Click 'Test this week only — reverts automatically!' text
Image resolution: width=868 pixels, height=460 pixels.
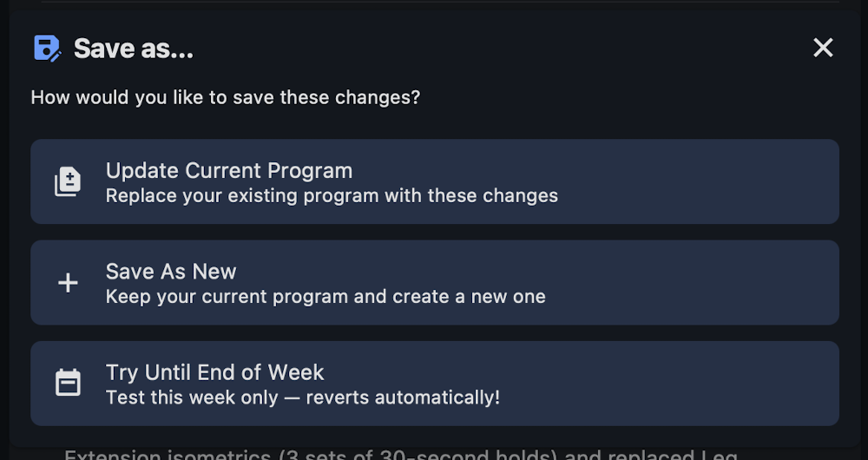303,398
